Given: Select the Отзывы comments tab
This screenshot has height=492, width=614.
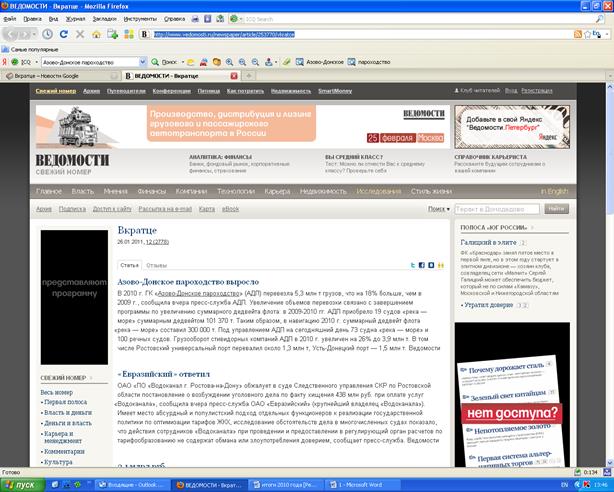Looking at the screenshot, I should pos(156,265).
